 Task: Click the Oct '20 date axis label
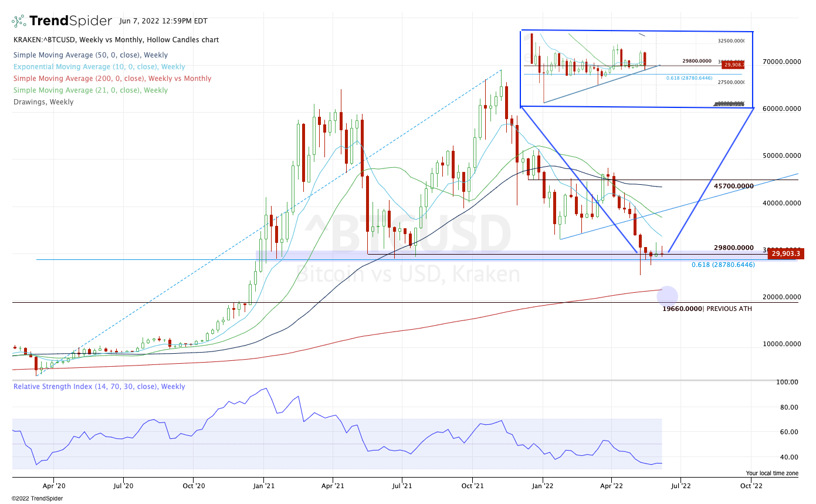(194, 486)
